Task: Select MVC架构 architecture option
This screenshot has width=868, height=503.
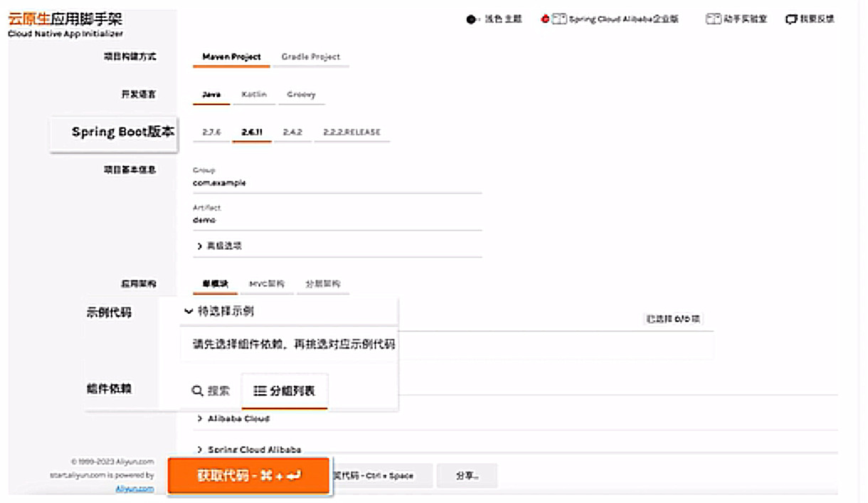Action: click(x=266, y=284)
